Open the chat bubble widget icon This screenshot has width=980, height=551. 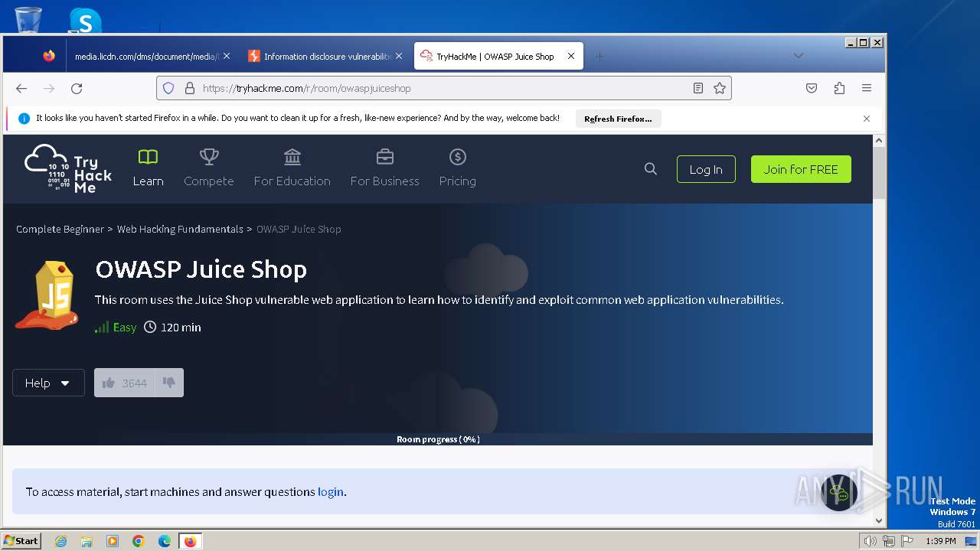840,492
